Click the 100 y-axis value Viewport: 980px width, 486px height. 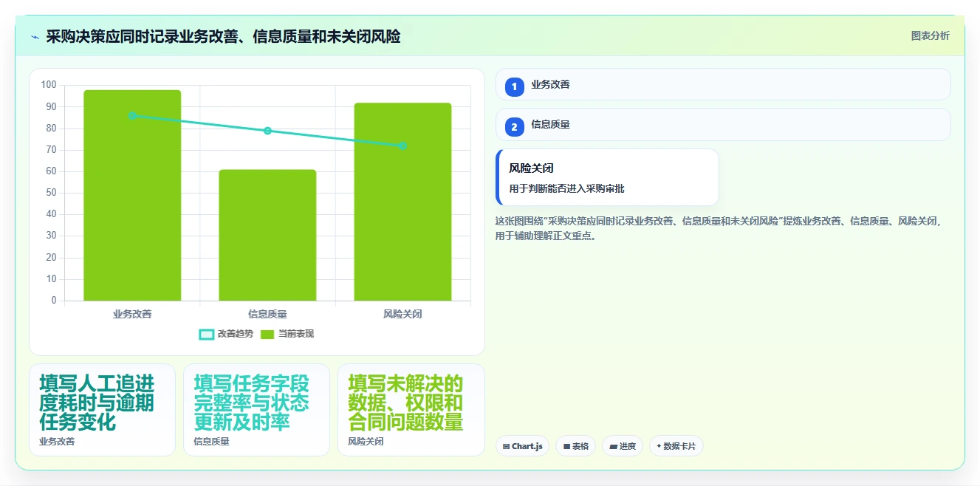pos(49,85)
